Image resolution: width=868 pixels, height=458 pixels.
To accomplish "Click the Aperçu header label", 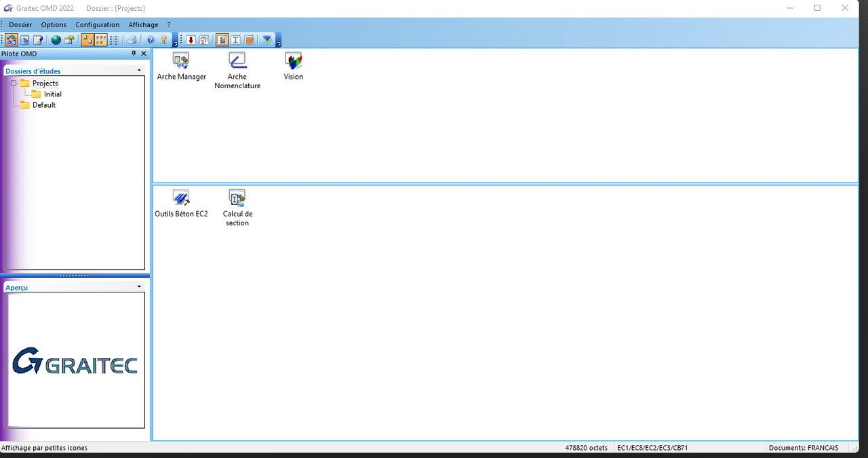I will [x=16, y=288].
